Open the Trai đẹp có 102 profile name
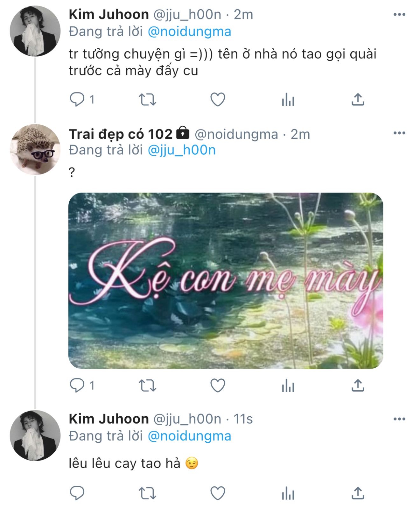The height and width of the screenshot is (508, 420). [121, 134]
